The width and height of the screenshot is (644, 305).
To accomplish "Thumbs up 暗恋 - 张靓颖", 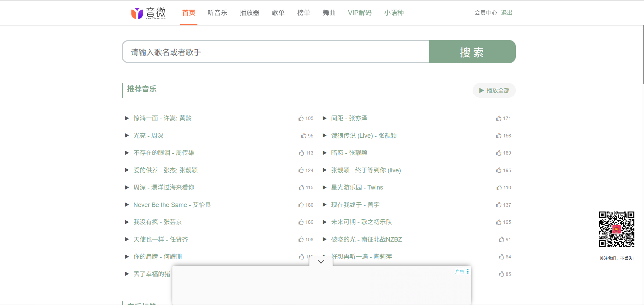I will tap(499, 153).
